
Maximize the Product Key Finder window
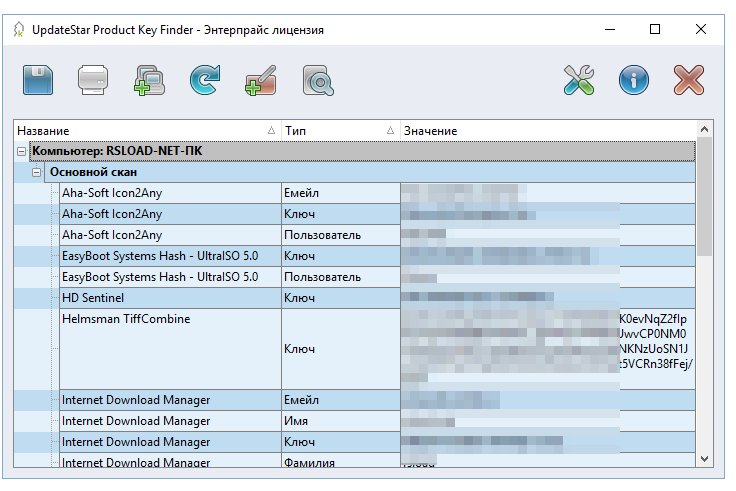click(655, 29)
